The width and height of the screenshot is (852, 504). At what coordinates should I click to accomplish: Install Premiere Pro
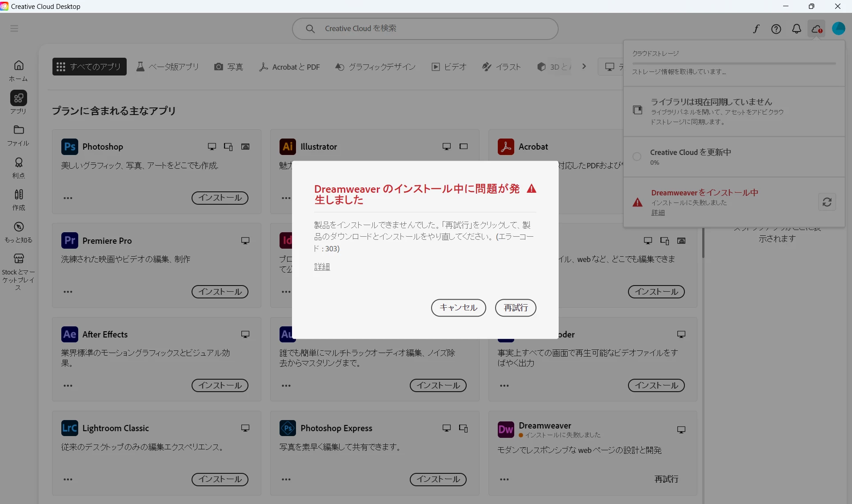pos(220,292)
